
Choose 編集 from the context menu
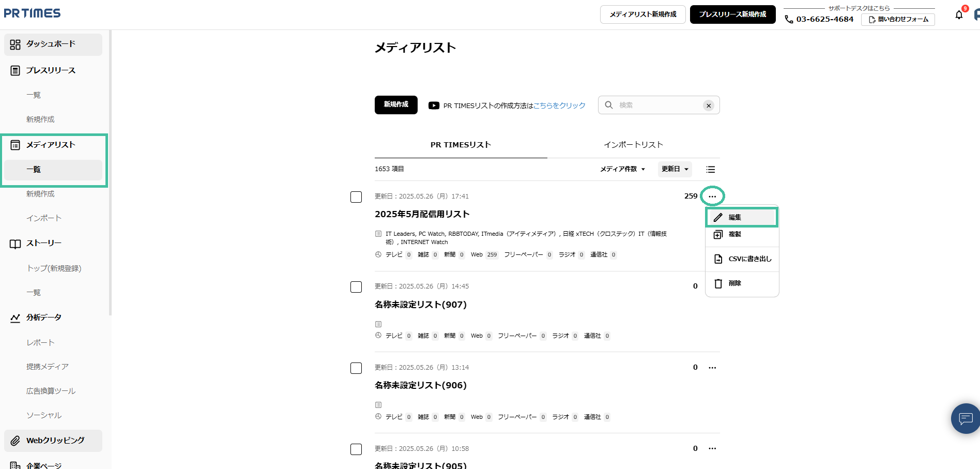click(x=742, y=217)
